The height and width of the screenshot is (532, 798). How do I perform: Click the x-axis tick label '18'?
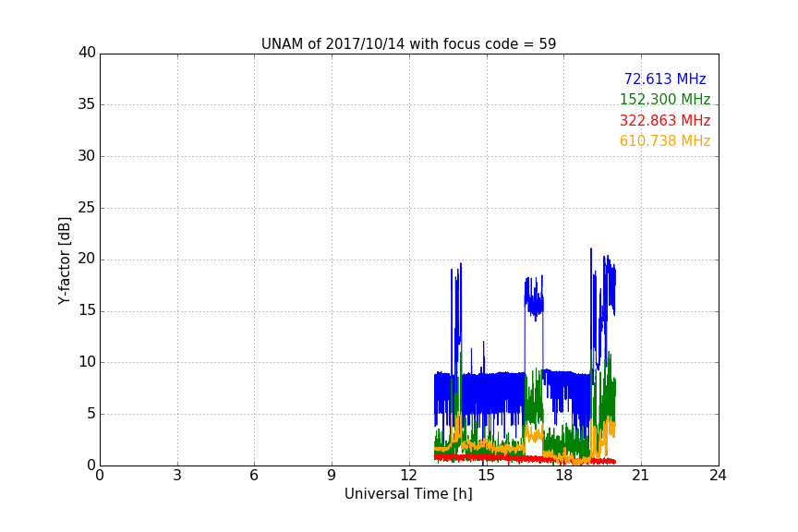coord(563,476)
